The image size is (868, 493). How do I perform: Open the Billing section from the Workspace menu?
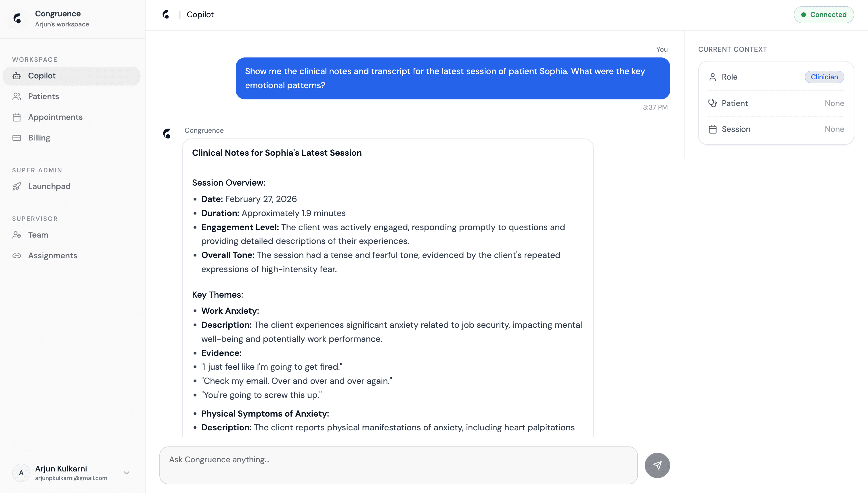tap(39, 138)
